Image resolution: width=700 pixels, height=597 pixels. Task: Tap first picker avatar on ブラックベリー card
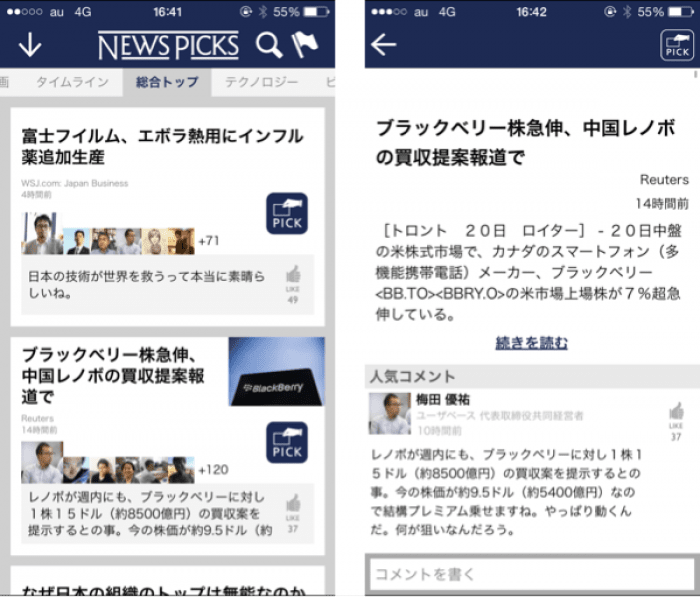42,463
